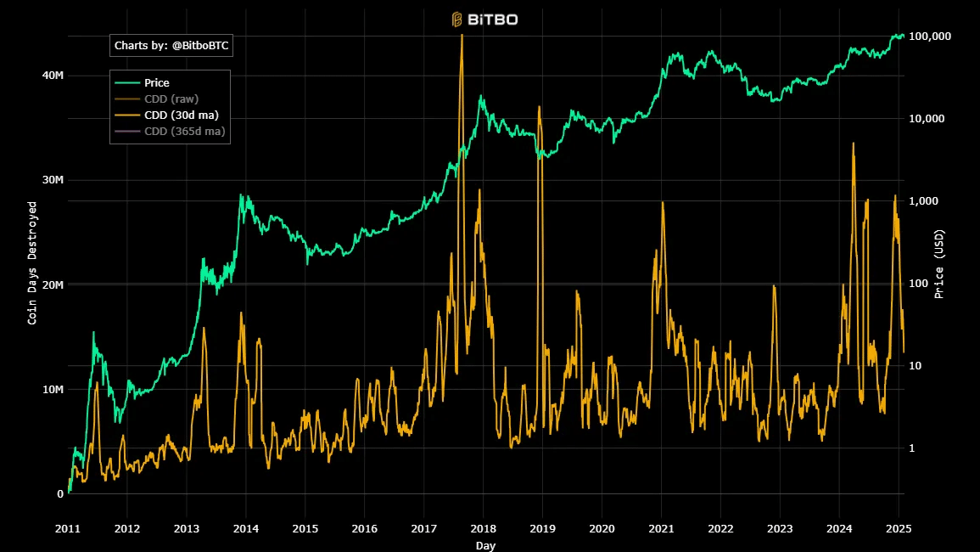The width and height of the screenshot is (980, 552).
Task: Click the orange CDD (30d ma) line swatch
Action: [x=127, y=115]
